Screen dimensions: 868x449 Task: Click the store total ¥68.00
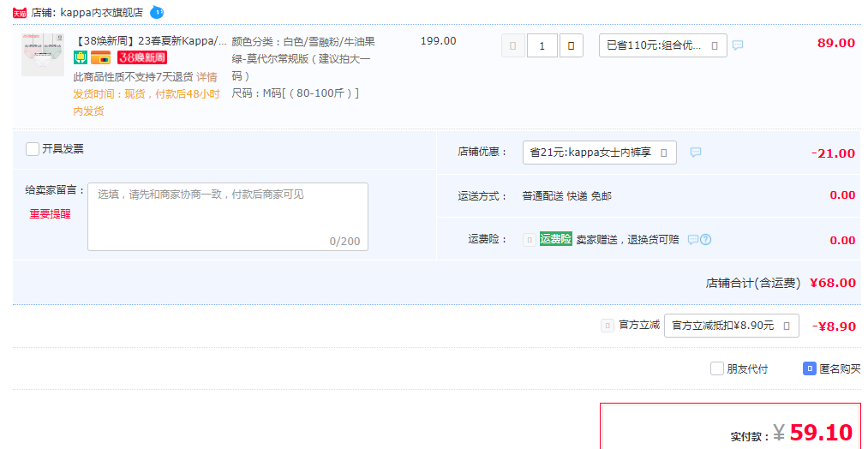833,283
